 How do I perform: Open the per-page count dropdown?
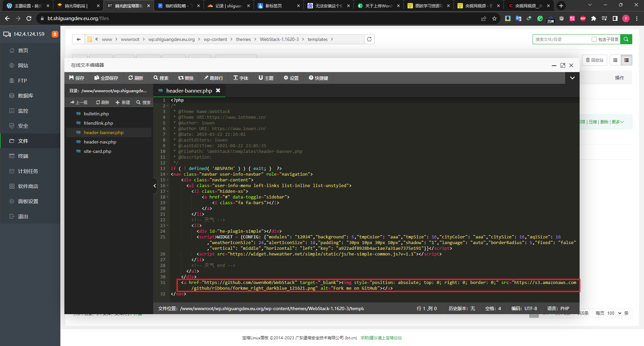tap(614, 313)
